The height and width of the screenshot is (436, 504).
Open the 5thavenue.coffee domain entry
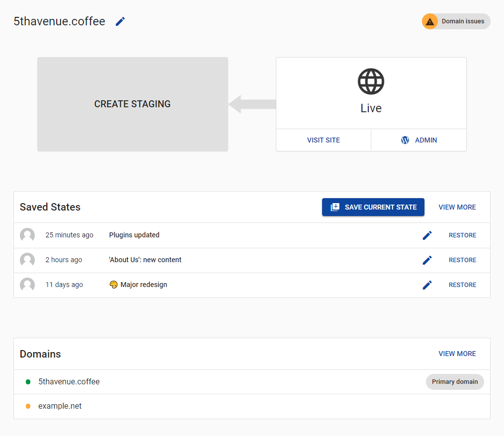click(x=69, y=382)
